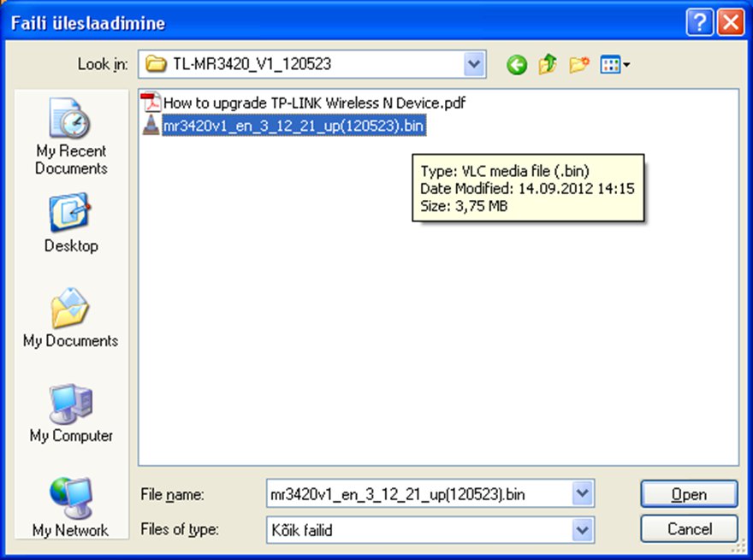
Task: Click the Cancel button
Action: pos(689,529)
